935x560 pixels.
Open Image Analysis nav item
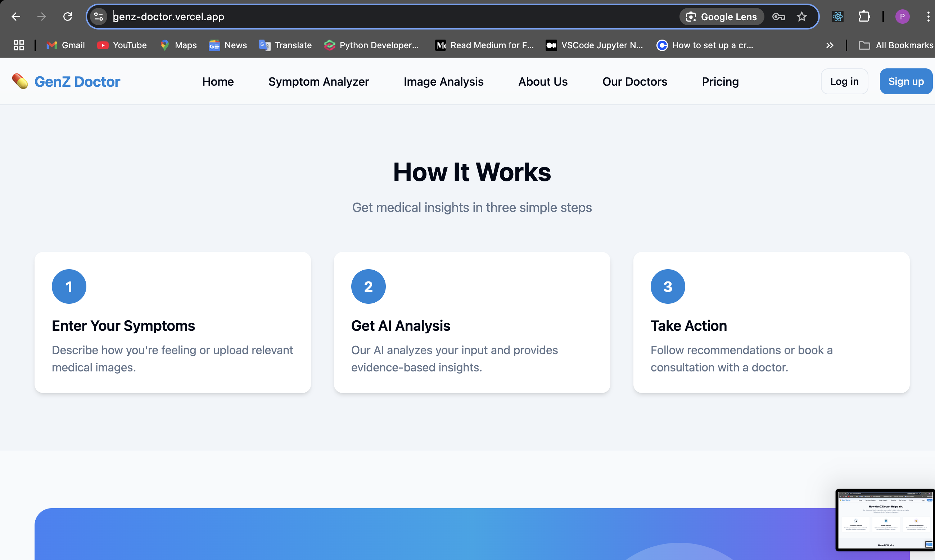click(443, 81)
